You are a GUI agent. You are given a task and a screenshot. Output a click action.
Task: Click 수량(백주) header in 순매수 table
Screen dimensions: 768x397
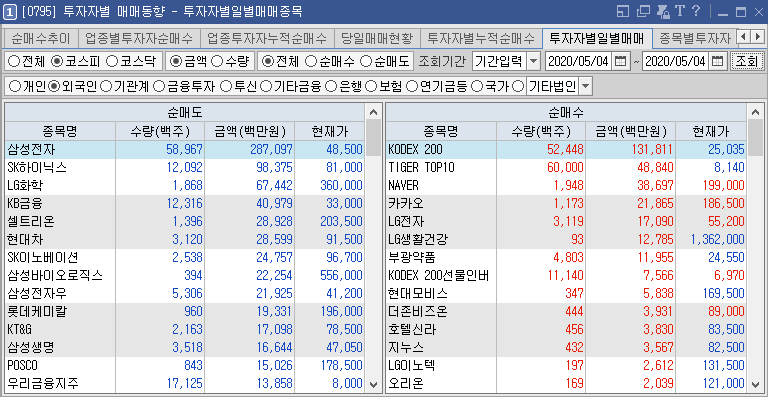pyautogui.click(x=541, y=131)
